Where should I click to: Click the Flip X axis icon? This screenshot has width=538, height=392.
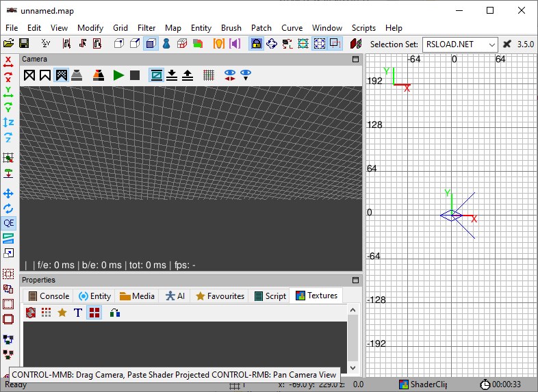(8, 62)
